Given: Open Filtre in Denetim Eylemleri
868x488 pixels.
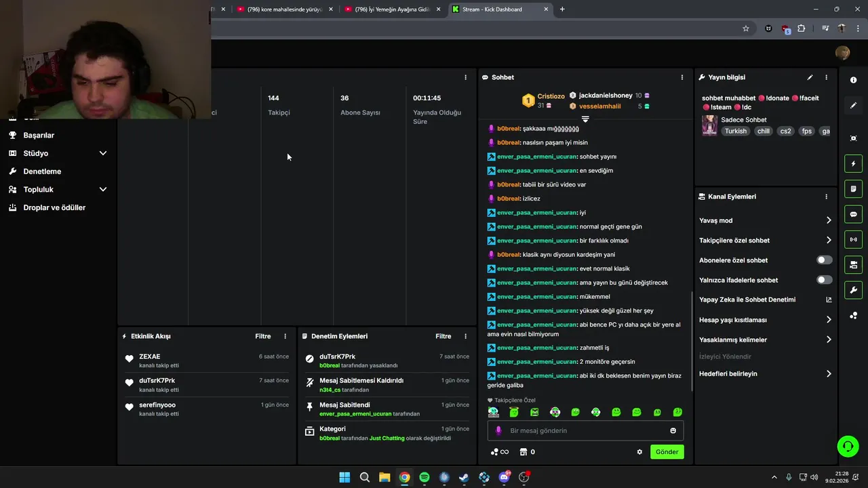Looking at the screenshot, I should [443, 336].
